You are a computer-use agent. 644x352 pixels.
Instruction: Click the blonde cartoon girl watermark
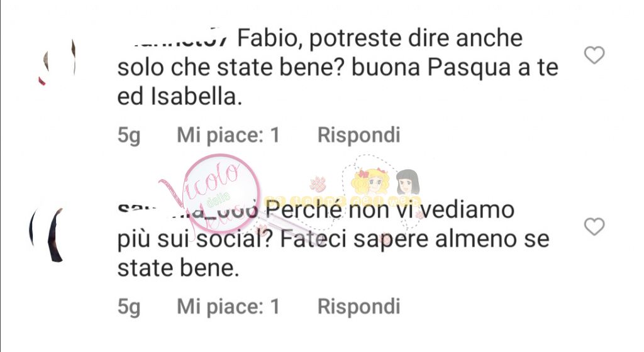[371, 182]
